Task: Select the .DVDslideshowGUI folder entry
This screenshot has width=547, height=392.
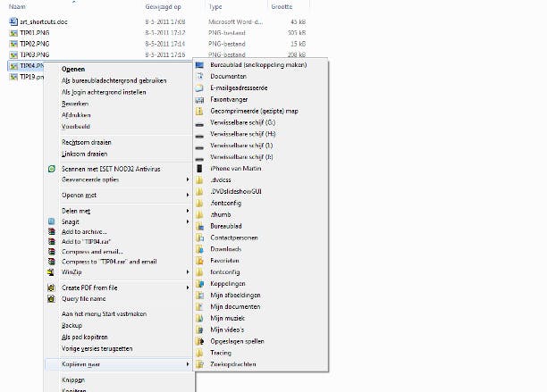Action: (236, 191)
